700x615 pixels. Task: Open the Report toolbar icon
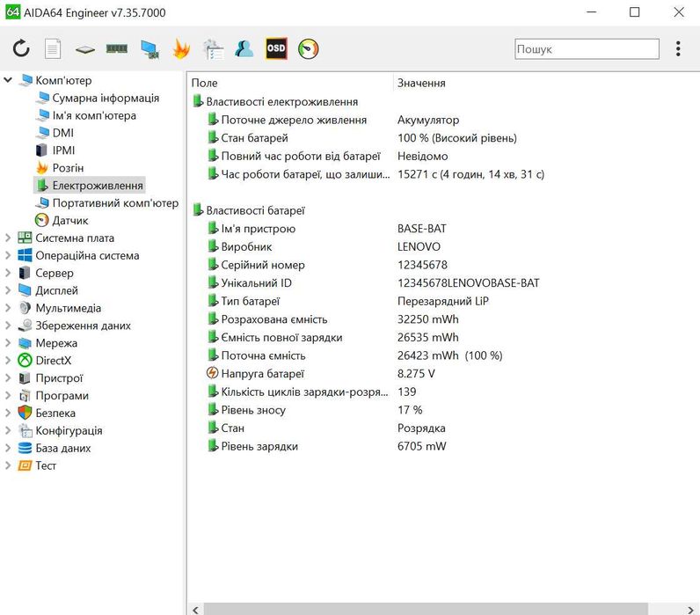pos(53,48)
